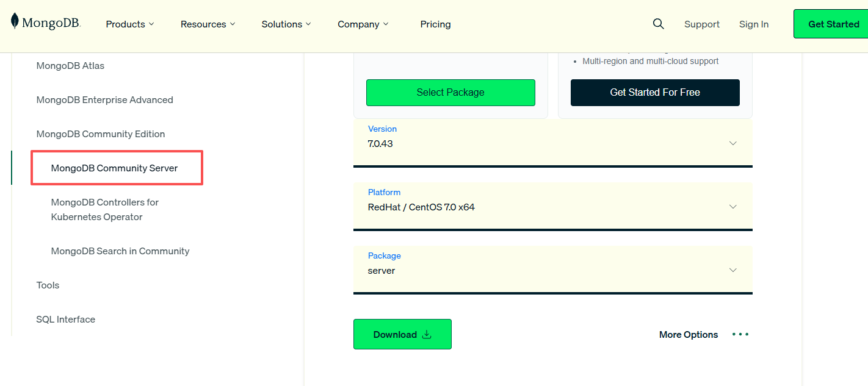Select MongoDB Community Server in the sidebar

click(x=114, y=168)
